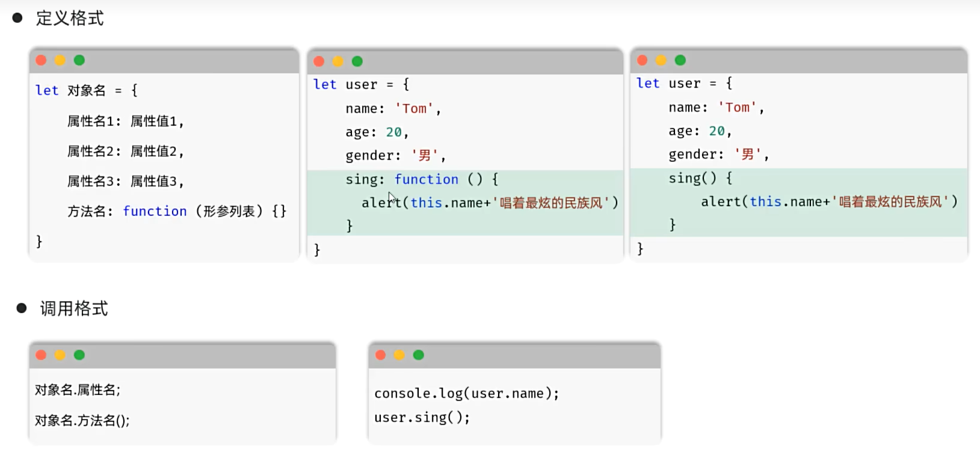Click the blue function keyword after 方法名
Screen dimensions: 980x452
pos(155,212)
